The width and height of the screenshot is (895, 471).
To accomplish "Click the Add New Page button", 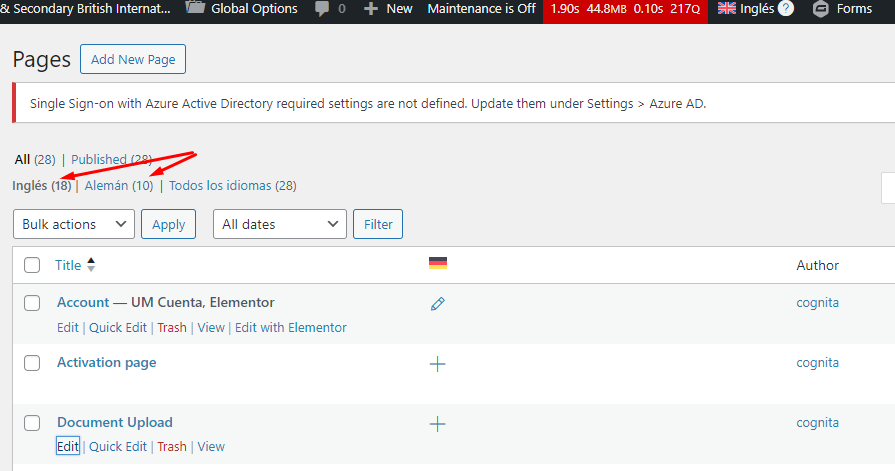I will click(133, 59).
